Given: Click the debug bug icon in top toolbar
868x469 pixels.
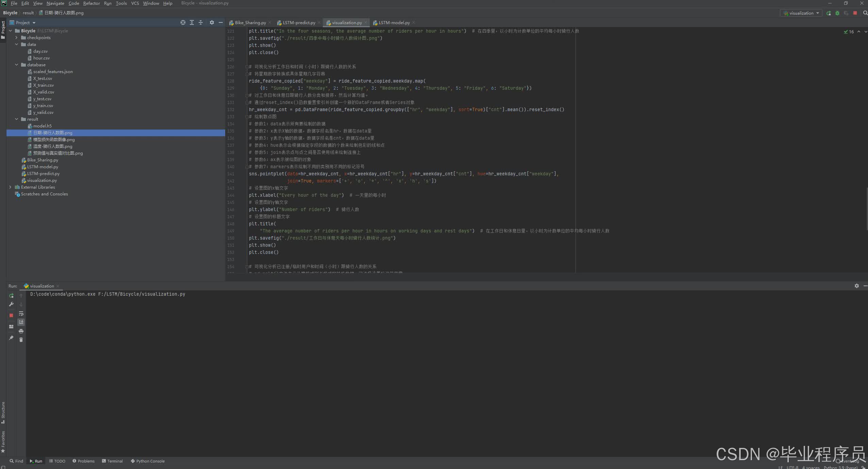Looking at the screenshot, I should click(837, 13).
